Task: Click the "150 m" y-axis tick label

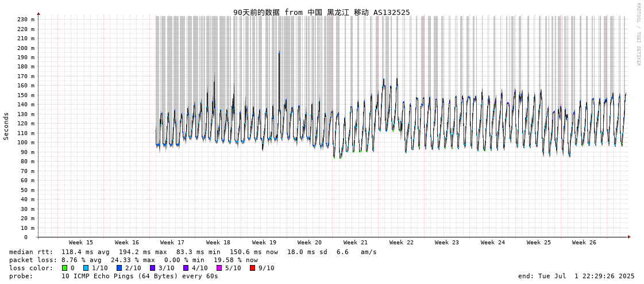Action: coord(26,95)
